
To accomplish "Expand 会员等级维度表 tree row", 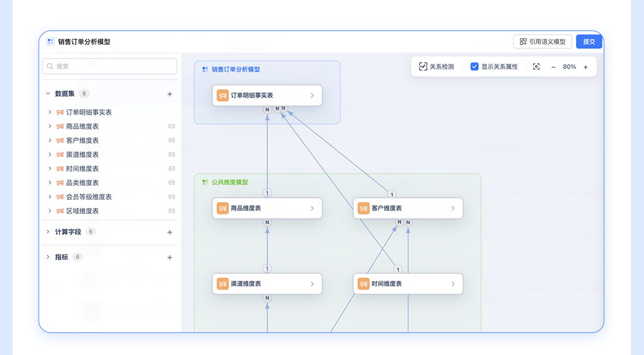I will pyautogui.click(x=49, y=197).
